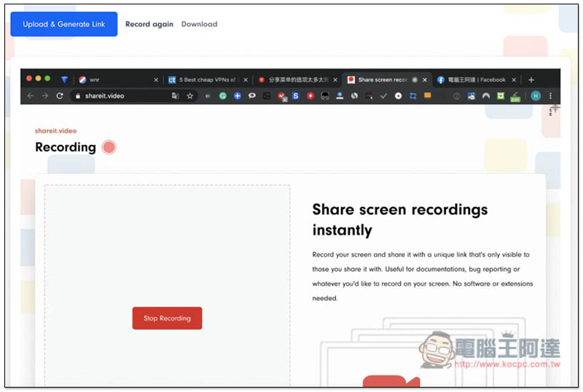Close the wnr tab

click(x=156, y=80)
